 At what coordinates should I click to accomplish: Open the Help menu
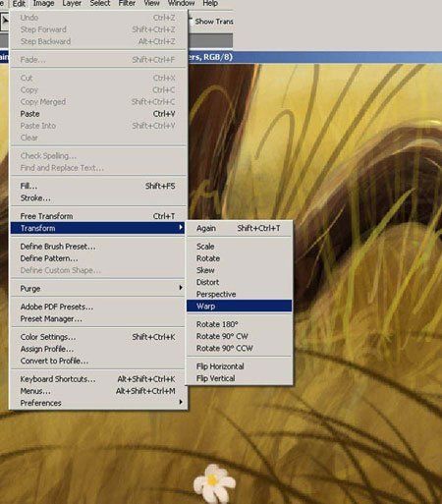[x=210, y=4]
